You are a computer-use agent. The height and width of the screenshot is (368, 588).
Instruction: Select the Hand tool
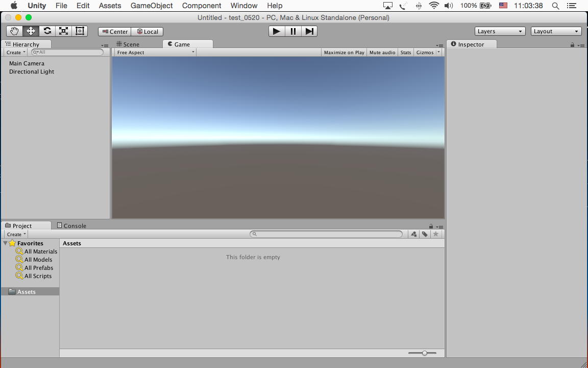pos(14,31)
